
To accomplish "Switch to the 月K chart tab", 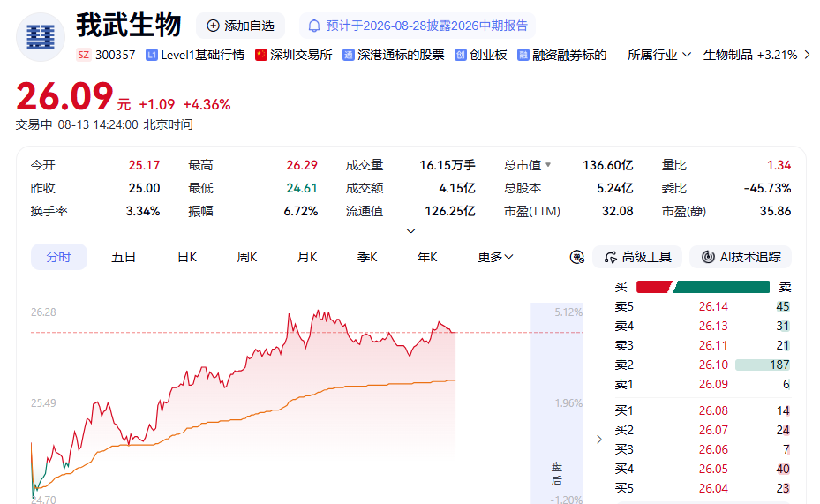I will point(307,257).
